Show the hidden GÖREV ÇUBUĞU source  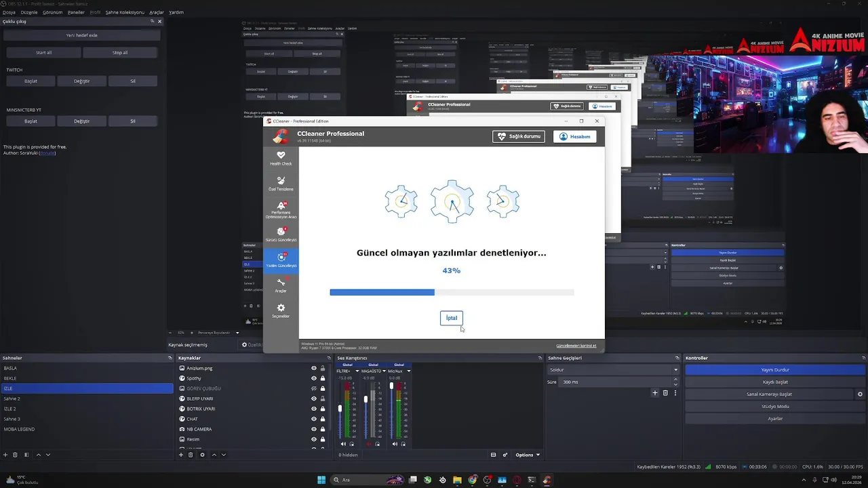click(x=313, y=388)
